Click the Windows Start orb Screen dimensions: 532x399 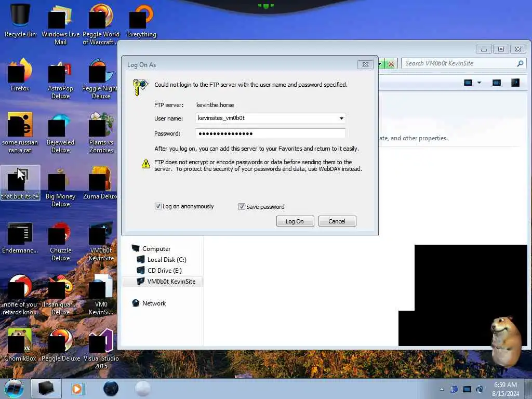tap(14, 389)
